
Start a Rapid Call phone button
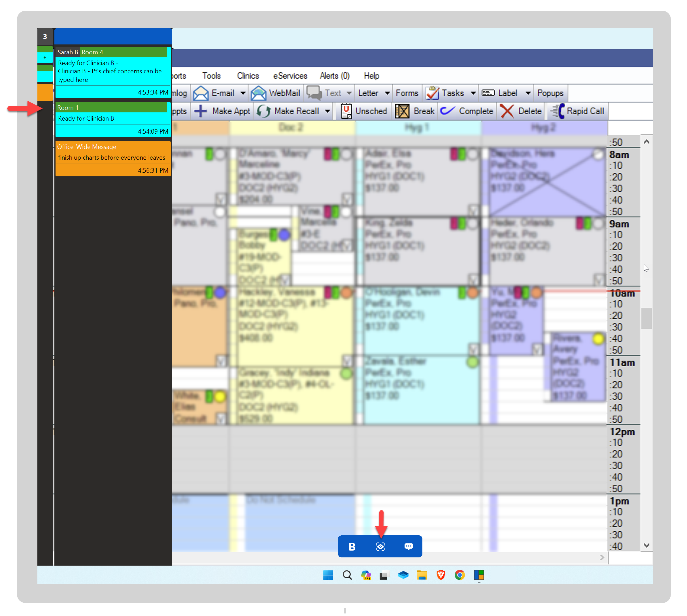coord(577,111)
